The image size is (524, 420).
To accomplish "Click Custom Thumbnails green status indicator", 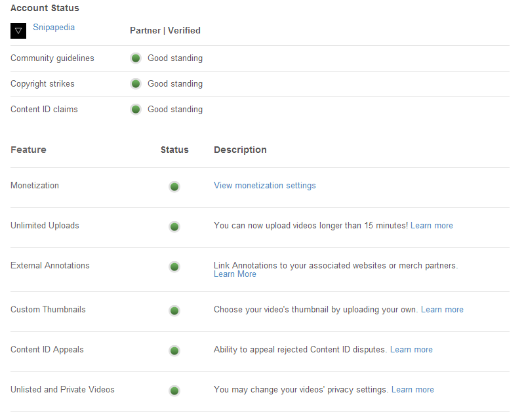I will click(x=174, y=311).
